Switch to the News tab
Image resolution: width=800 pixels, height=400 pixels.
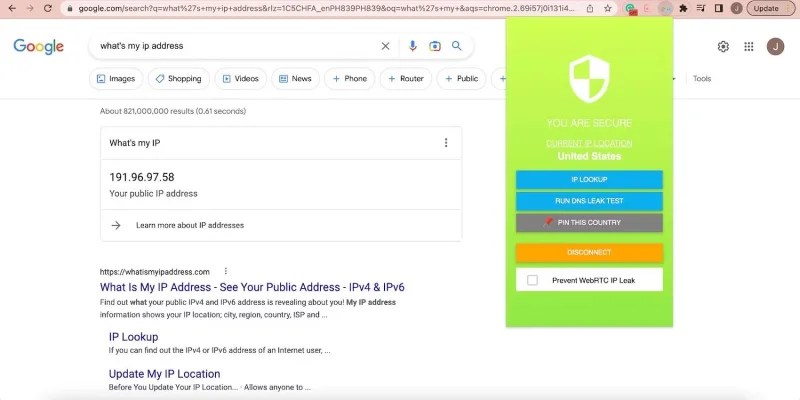click(295, 79)
